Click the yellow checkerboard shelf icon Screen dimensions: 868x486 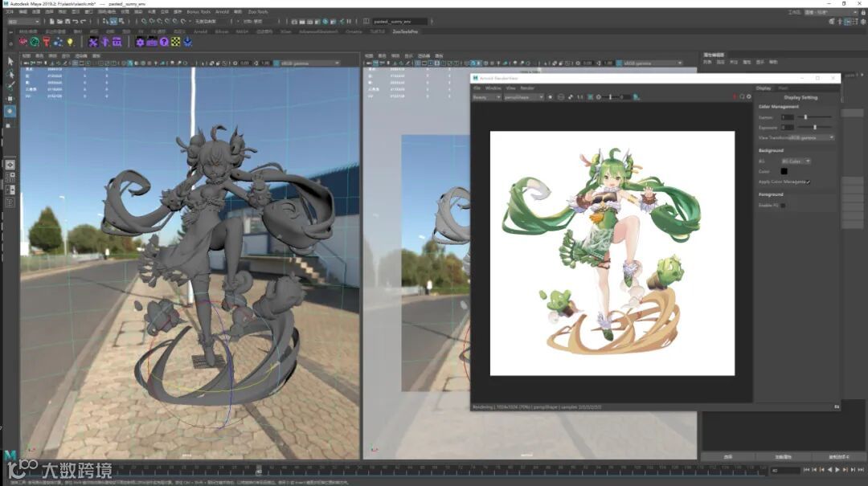[175, 42]
